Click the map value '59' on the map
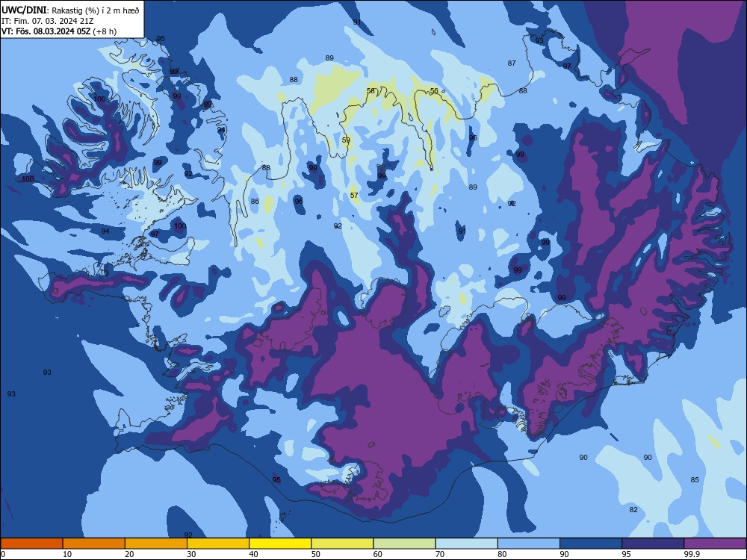The image size is (747, 560). [347, 140]
